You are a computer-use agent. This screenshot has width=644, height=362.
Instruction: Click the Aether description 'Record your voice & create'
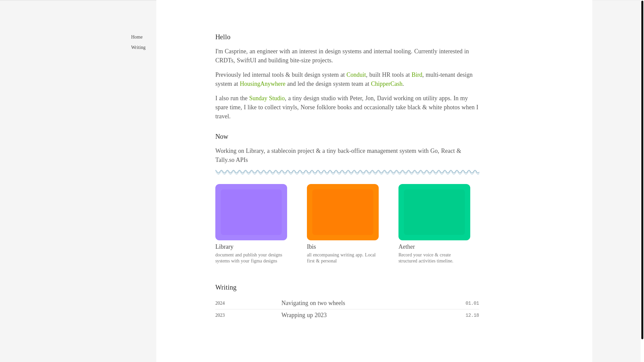click(425, 255)
